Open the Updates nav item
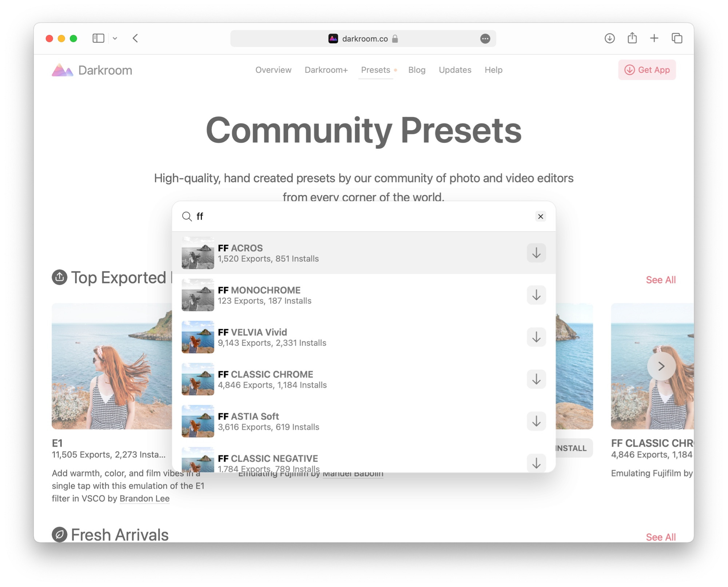The height and width of the screenshot is (587, 728). tap(455, 70)
